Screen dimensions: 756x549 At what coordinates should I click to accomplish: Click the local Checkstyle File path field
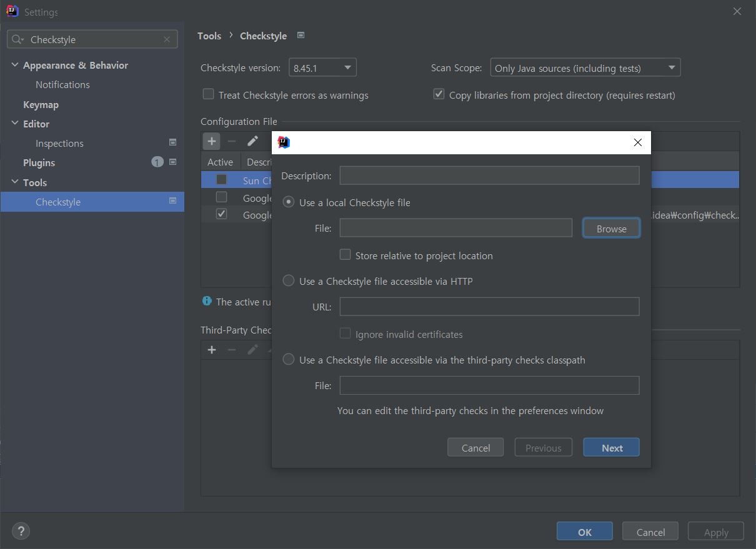coord(455,228)
